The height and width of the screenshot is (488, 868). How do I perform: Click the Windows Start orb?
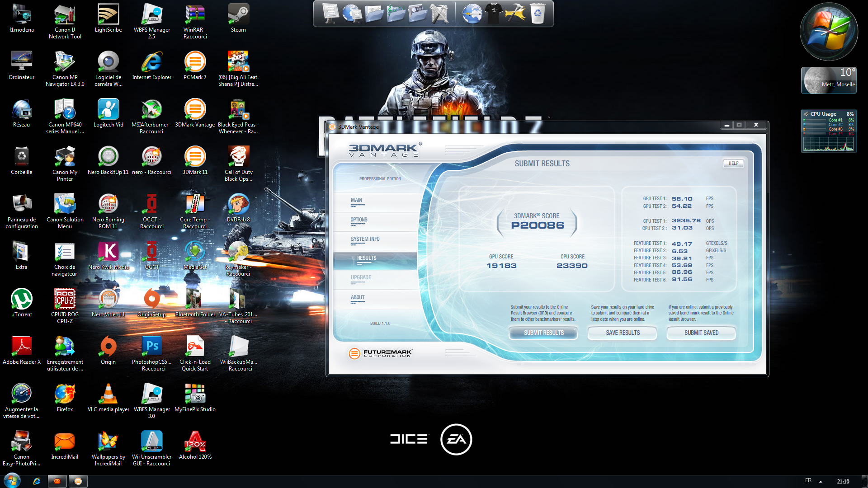[x=12, y=481]
